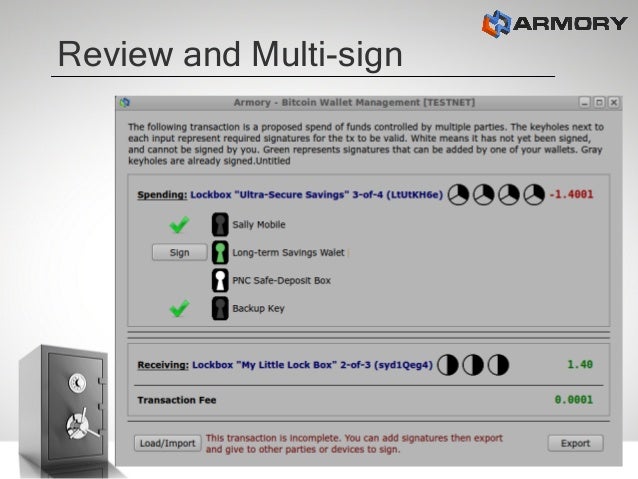The height and width of the screenshot is (479, 638).
Task: Click the Load/Import button
Action: (x=168, y=443)
